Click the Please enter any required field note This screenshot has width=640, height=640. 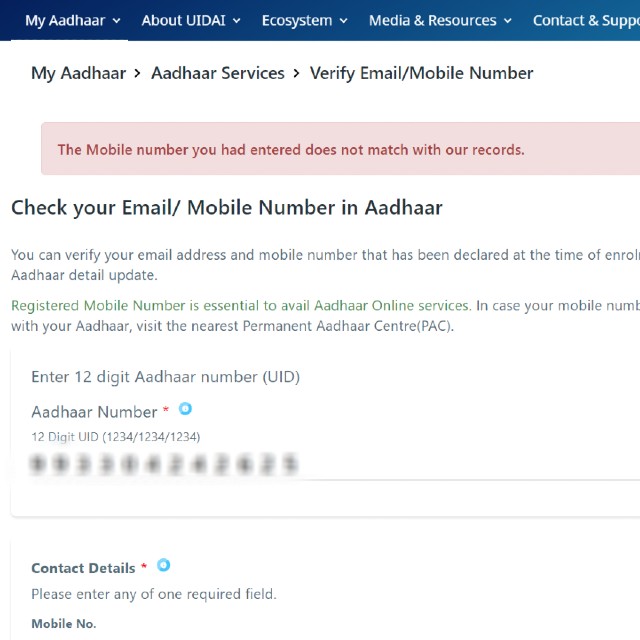(153, 594)
